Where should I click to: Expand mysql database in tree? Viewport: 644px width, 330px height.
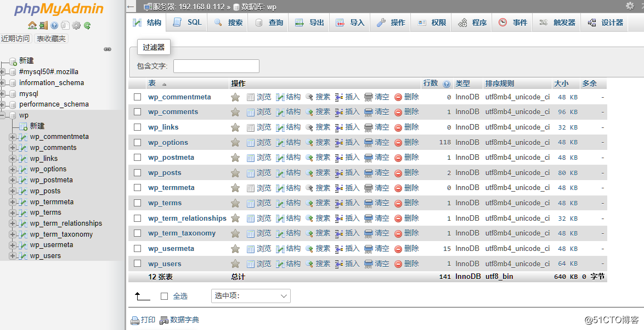pyautogui.click(x=2, y=94)
